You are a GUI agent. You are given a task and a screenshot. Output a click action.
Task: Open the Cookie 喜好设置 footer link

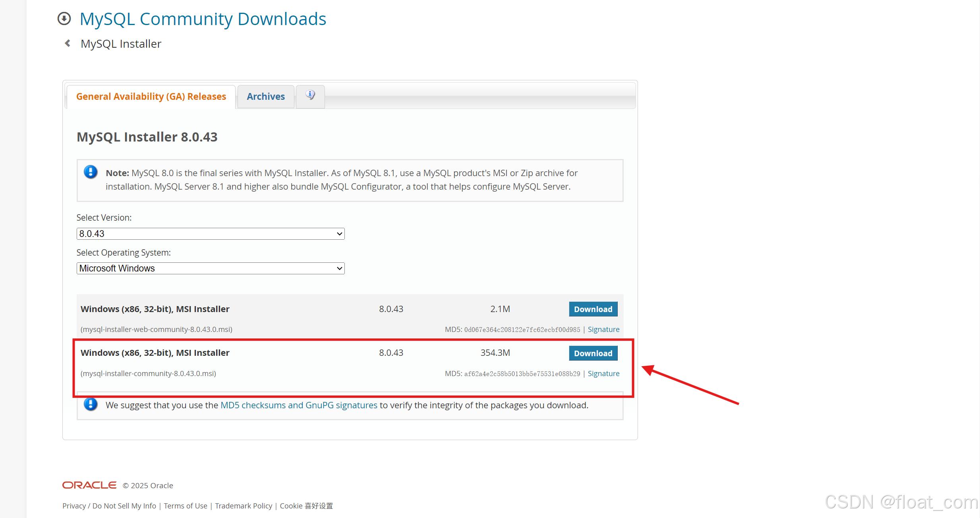(x=306, y=506)
